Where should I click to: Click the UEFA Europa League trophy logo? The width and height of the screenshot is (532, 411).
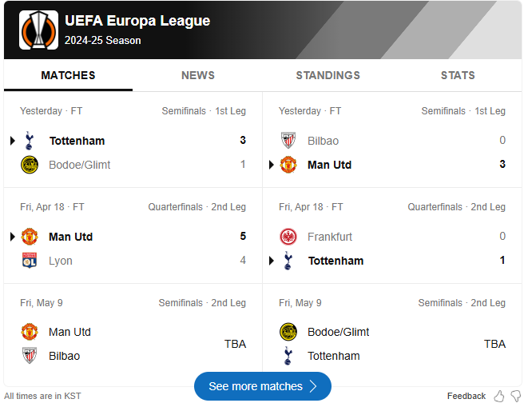tap(38, 30)
